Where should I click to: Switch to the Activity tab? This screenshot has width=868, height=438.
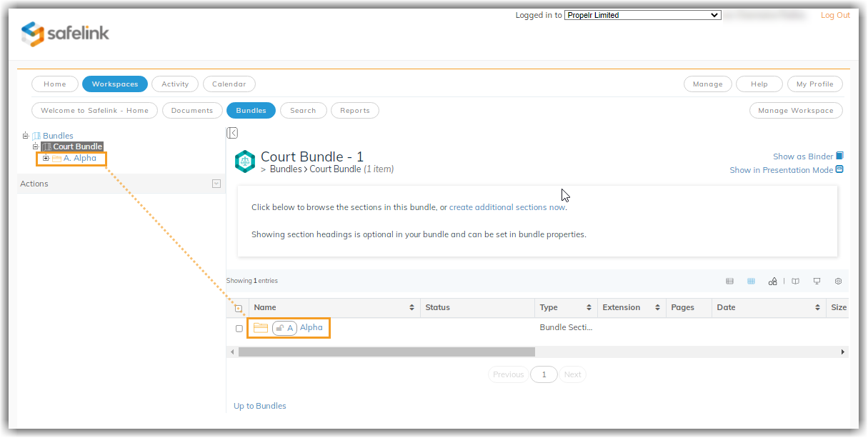[175, 84]
